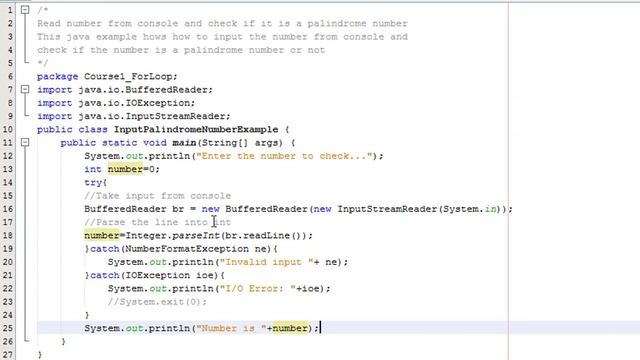
Task: Click the "I/O Error: " string
Action: [258, 289]
